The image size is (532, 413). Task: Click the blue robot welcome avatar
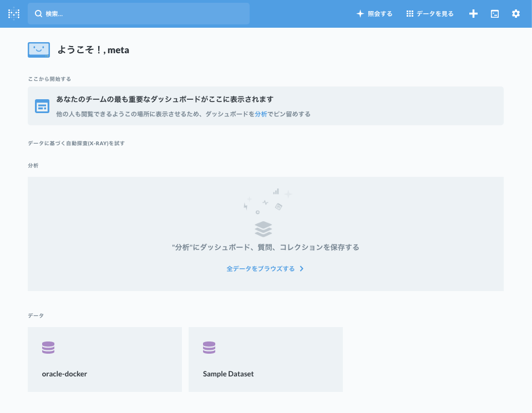(x=38, y=49)
